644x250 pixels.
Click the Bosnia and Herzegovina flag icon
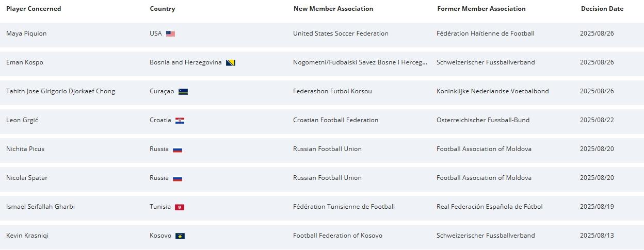pos(231,63)
